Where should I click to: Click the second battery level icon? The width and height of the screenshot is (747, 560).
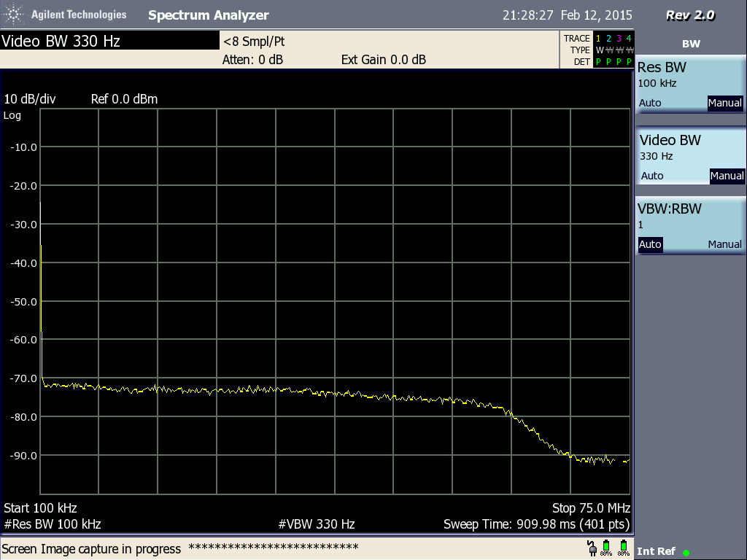624,548
